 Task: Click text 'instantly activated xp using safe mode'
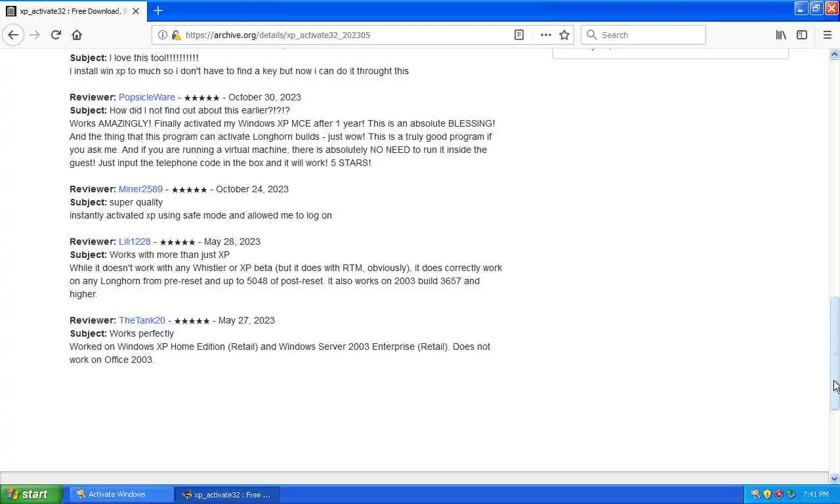point(151,215)
